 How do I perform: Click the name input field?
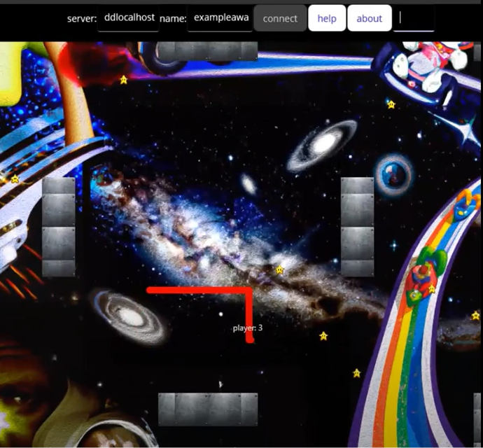click(220, 18)
